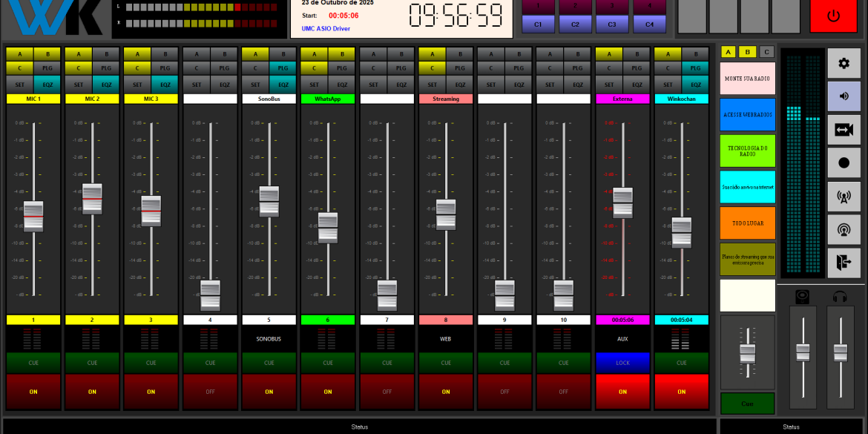Open the SET button on MIC 3
868x434 pixels.
[137, 85]
